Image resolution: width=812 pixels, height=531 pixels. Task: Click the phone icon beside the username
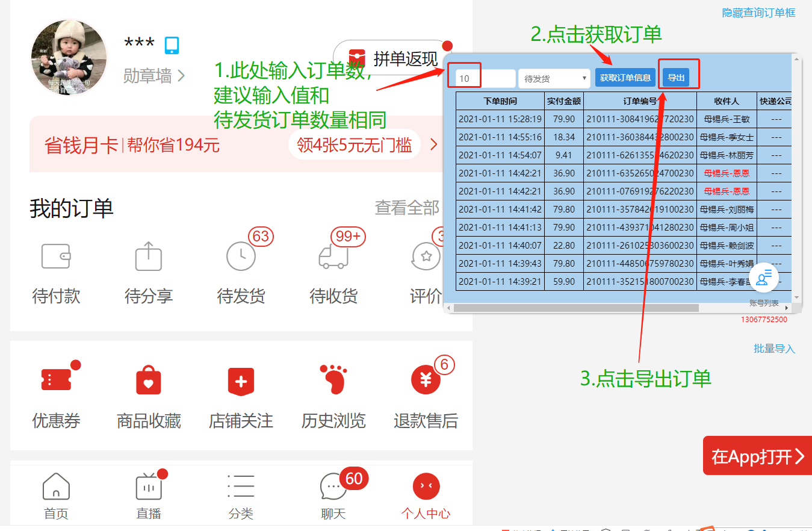(172, 45)
